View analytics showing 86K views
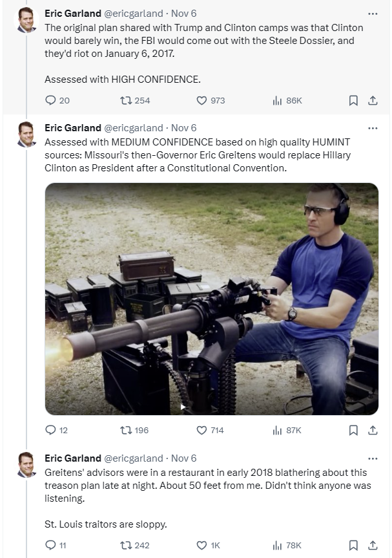This screenshot has width=392, height=558. (287, 101)
